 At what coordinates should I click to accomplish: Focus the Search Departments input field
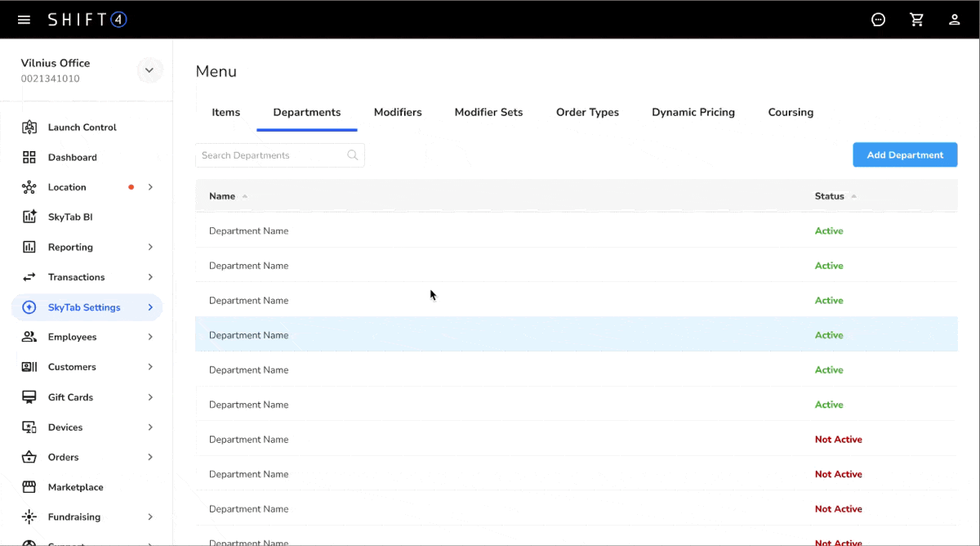tap(280, 155)
